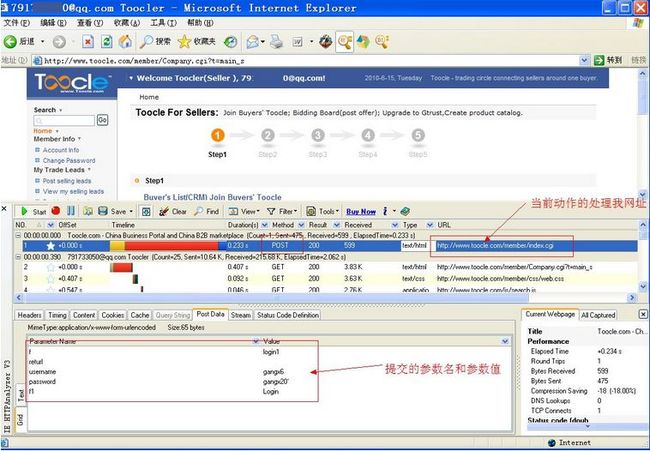The width and height of the screenshot is (650, 451).
Task: Switch to the Cookies tab
Action: 113,315
